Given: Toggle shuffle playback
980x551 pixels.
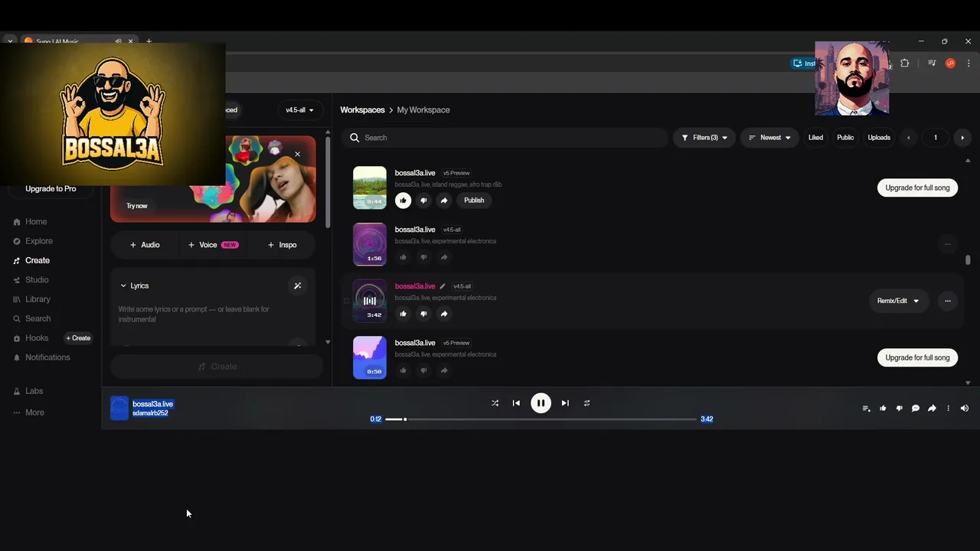Looking at the screenshot, I should click(495, 403).
